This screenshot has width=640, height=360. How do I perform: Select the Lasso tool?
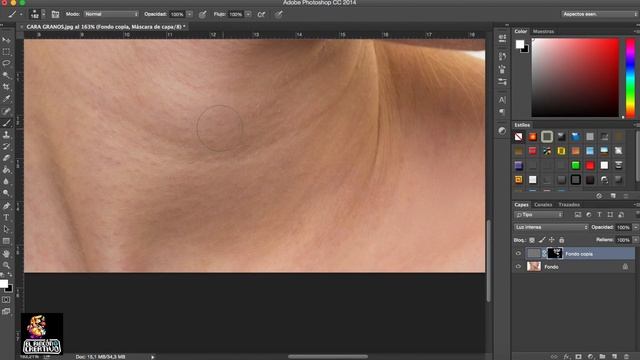point(6,63)
